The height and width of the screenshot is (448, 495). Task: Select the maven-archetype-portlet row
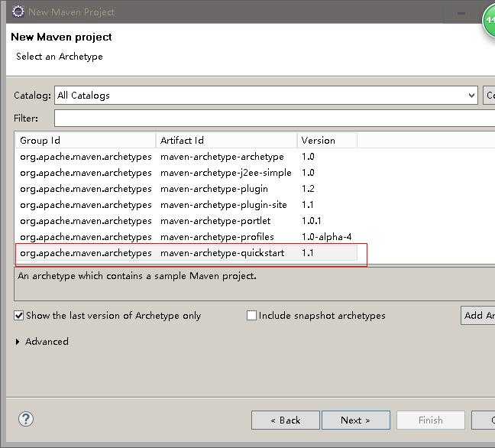pos(186,221)
